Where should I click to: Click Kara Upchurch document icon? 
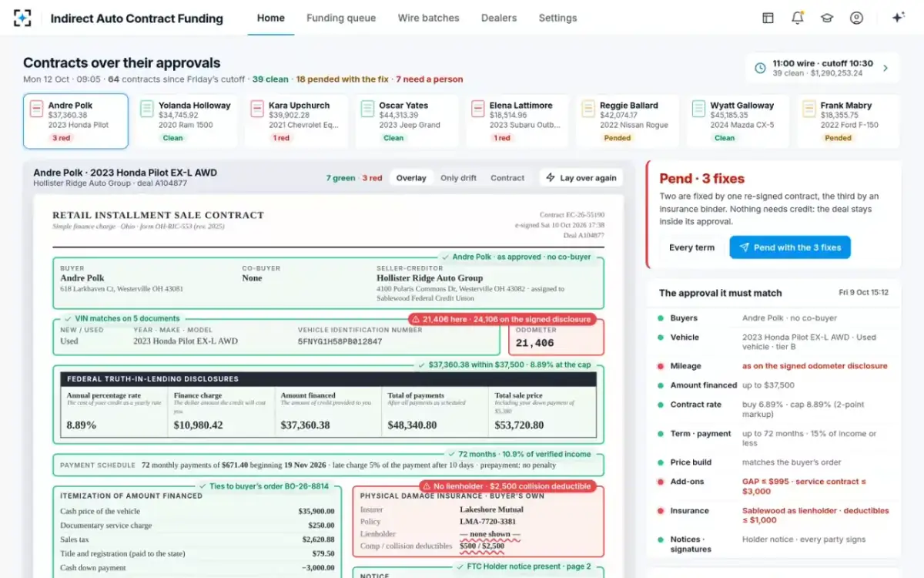(257, 109)
